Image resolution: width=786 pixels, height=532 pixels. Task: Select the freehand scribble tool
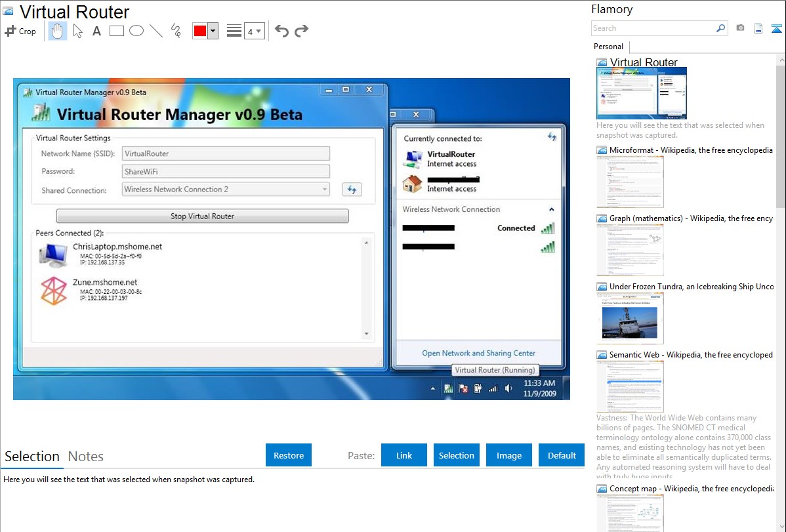(176, 31)
